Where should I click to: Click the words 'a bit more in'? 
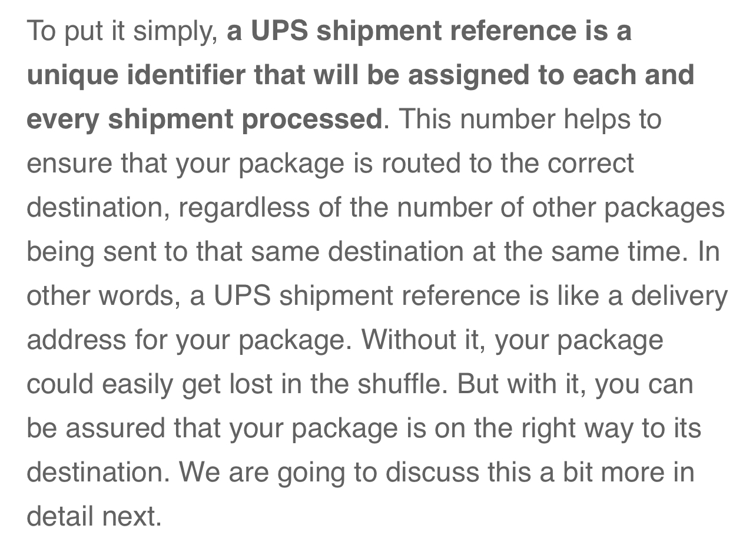click(617, 473)
